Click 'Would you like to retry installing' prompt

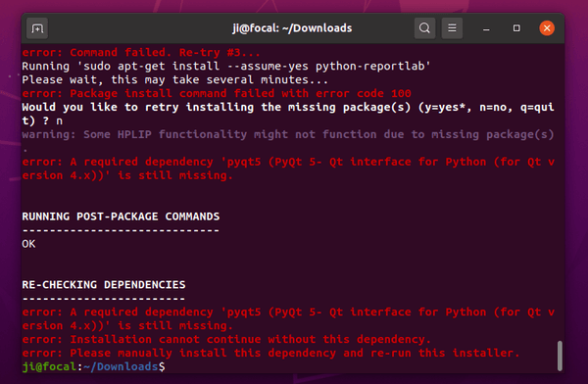click(x=287, y=114)
